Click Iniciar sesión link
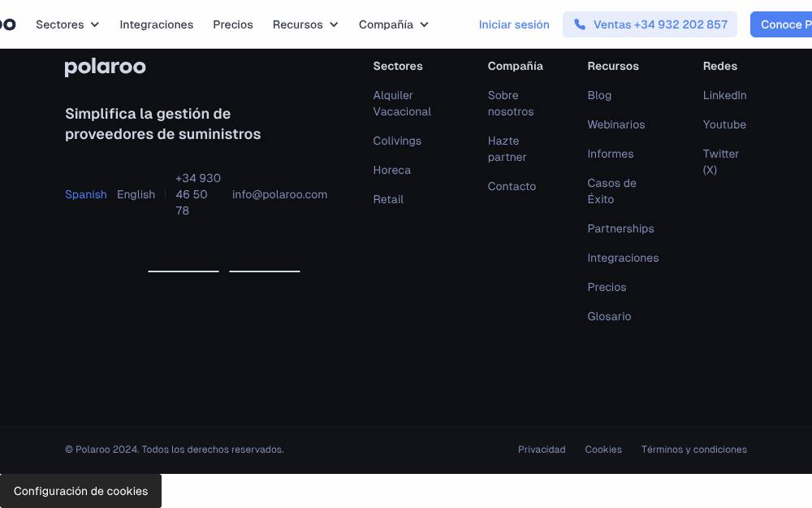The width and height of the screenshot is (812, 508). 514,24
